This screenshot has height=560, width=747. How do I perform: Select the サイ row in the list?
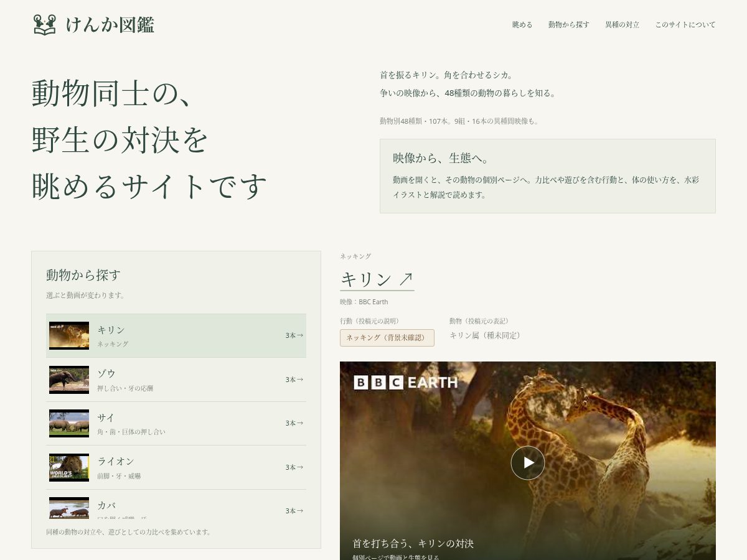tap(176, 423)
